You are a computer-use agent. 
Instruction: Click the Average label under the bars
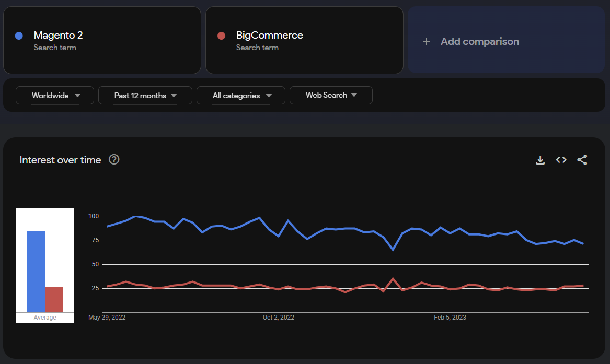click(45, 318)
